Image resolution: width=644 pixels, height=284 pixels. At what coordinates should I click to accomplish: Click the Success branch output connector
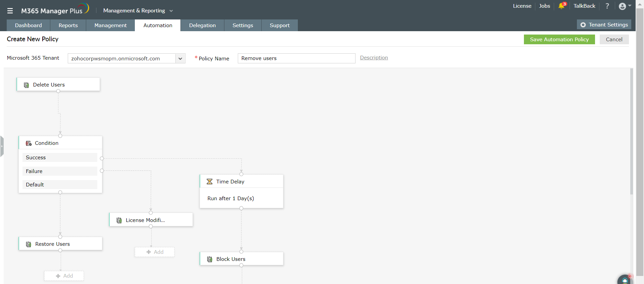click(x=102, y=158)
